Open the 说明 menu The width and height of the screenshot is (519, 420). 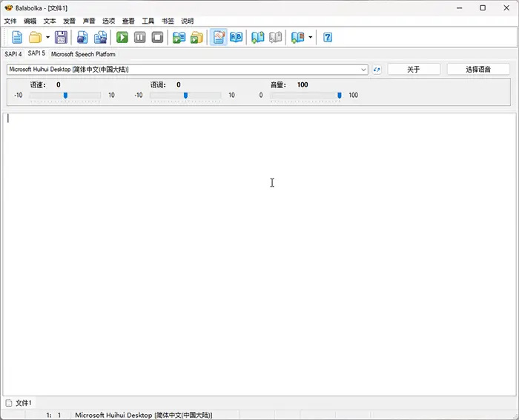[187, 21]
